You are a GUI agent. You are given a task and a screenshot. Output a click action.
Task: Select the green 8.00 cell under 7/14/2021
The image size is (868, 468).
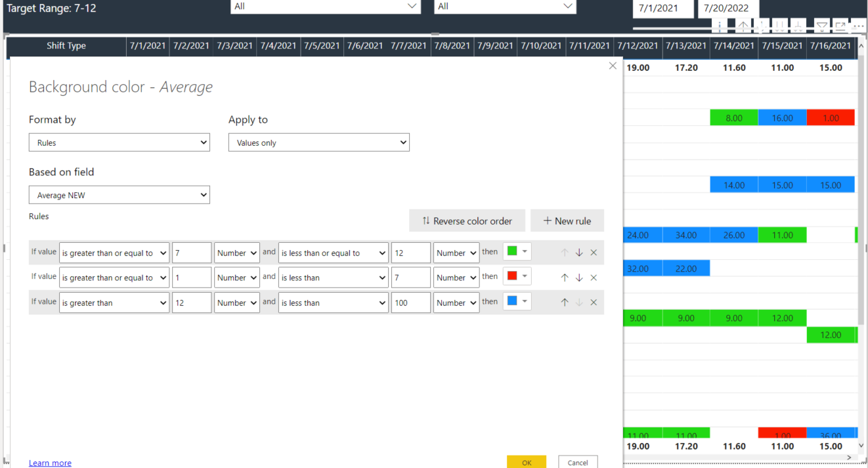(x=734, y=118)
